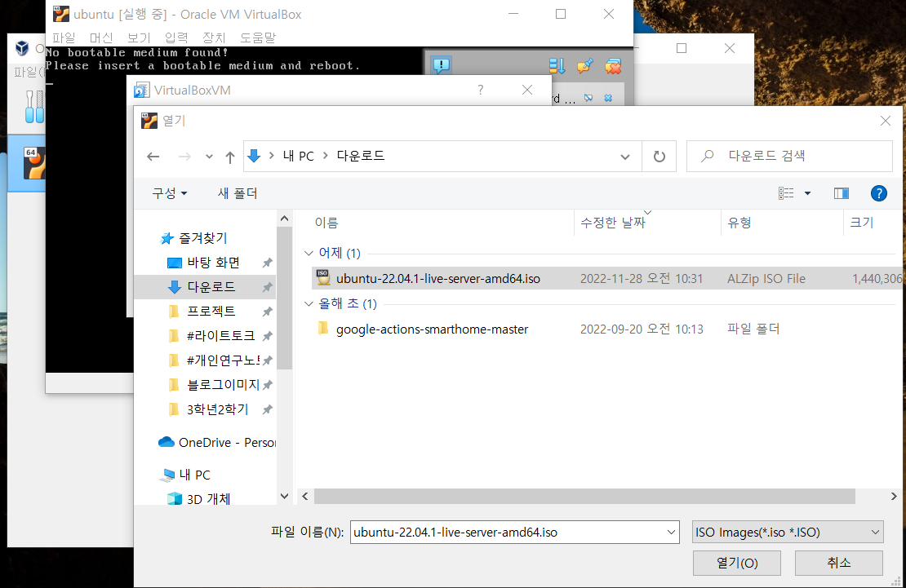Click 다운로드 in address breadcrumb
The width and height of the screenshot is (906, 588).
click(361, 156)
